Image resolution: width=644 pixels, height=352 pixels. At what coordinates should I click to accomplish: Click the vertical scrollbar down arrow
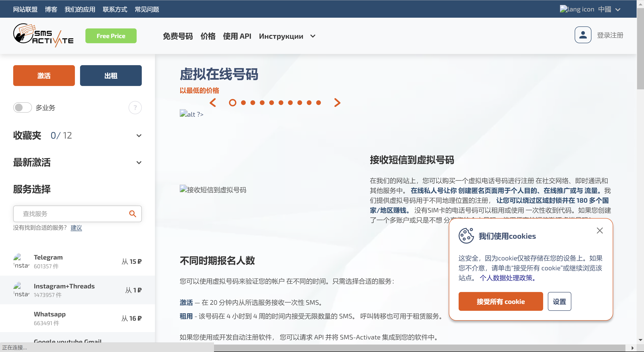(x=640, y=340)
